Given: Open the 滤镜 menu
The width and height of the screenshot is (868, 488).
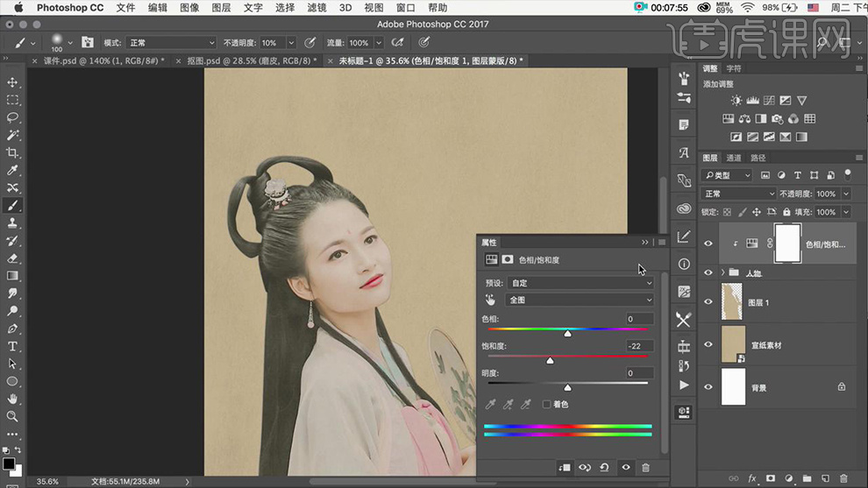Looking at the screenshot, I should (x=317, y=8).
